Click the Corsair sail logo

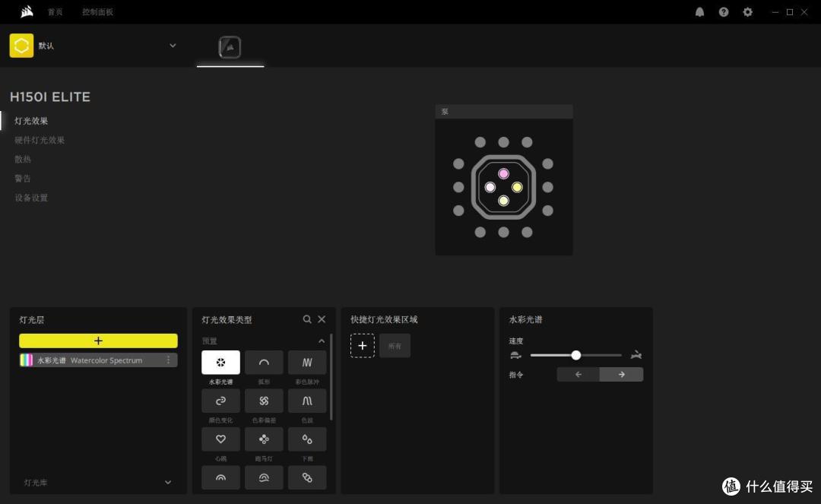tap(27, 11)
